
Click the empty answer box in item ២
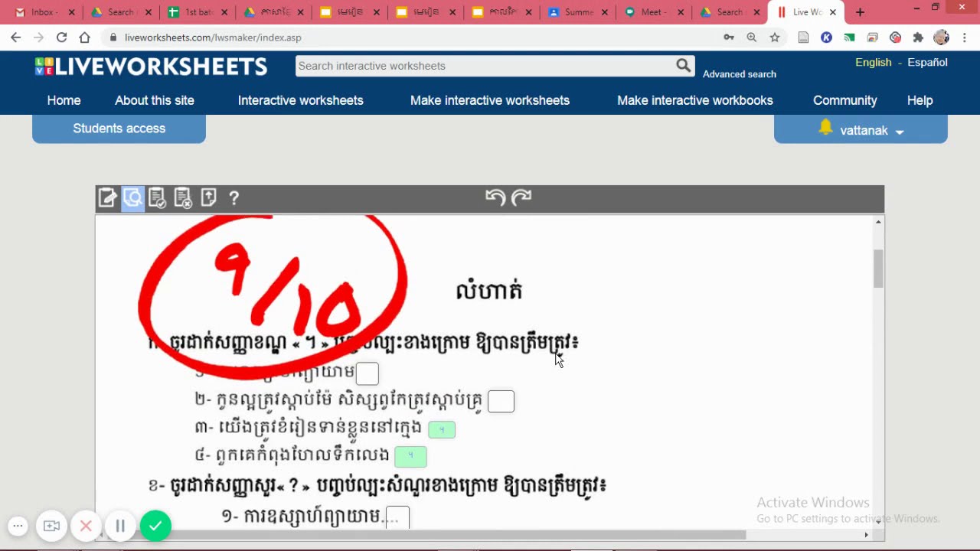click(501, 401)
